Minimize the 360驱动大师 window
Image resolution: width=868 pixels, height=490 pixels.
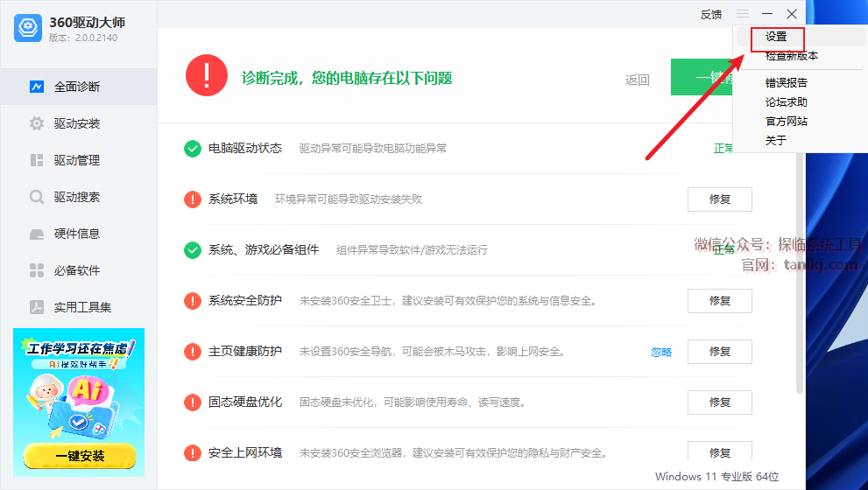click(x=767, y=14)
